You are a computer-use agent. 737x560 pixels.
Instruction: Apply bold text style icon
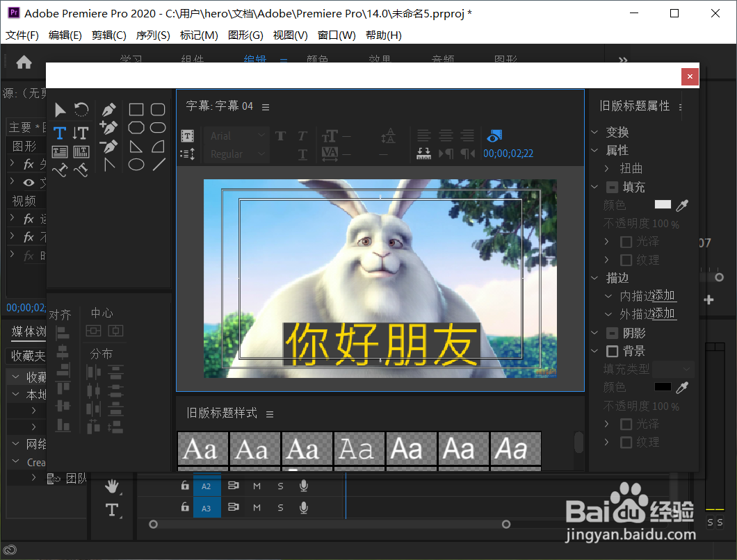[x=281, y=136]
